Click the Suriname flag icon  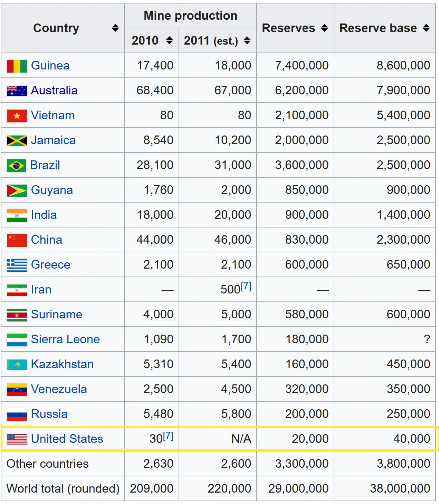tap(17, 315)
